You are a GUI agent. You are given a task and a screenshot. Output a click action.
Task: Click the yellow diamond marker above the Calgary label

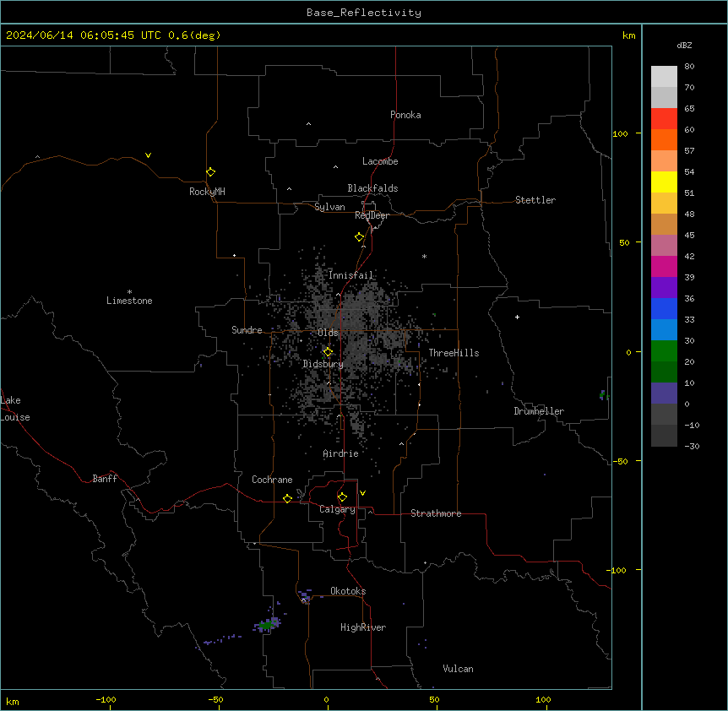342,497
